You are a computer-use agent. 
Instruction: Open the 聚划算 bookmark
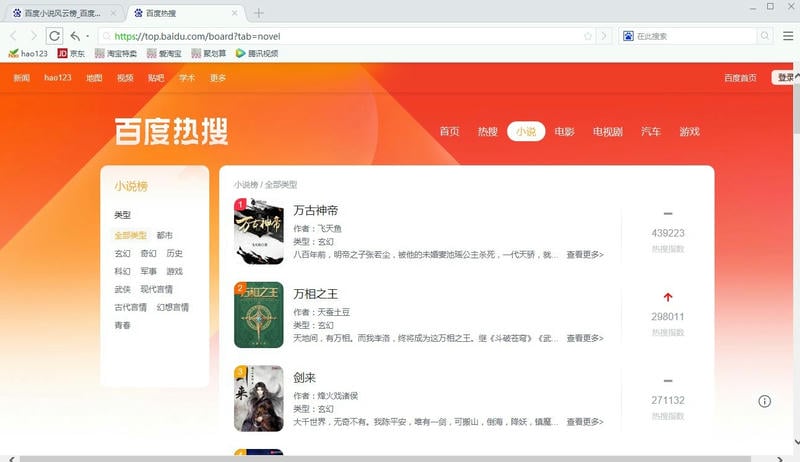(x=209, y=53)
